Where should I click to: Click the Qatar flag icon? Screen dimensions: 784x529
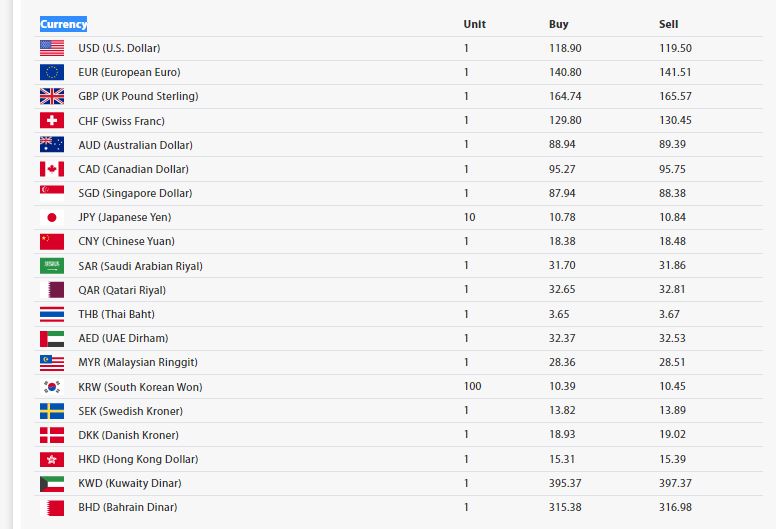pyautogui.click(x=52, y=290)
